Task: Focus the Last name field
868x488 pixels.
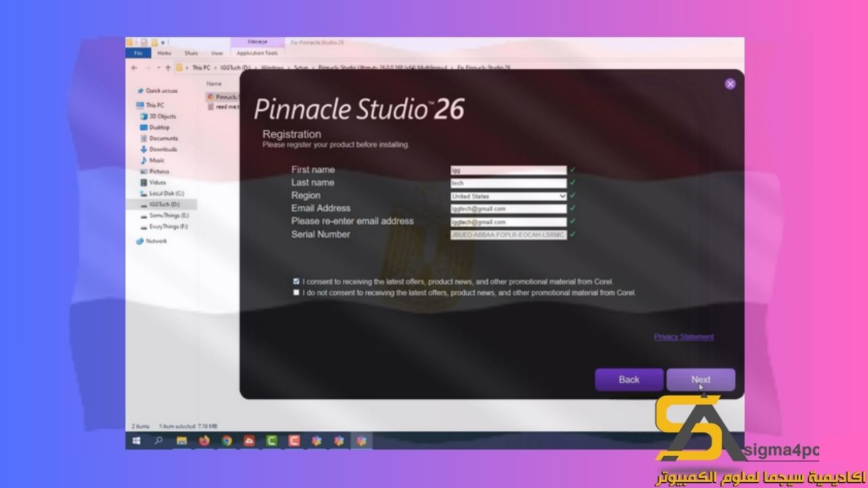Action: (508, 183)
